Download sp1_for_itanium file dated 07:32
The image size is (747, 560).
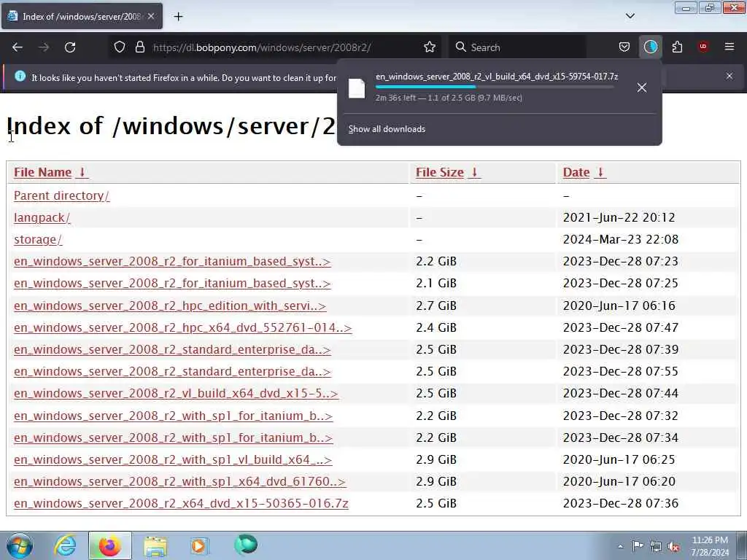coord(173,416)
